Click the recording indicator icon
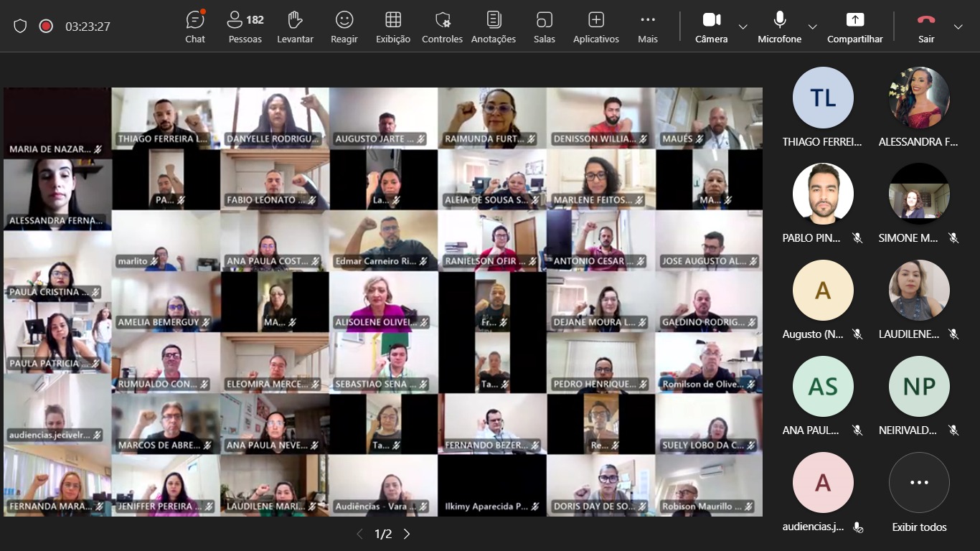980x551 pixels. [x=46, y=27]
